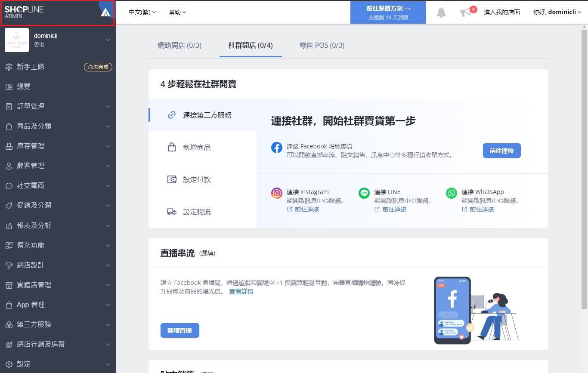
Task: Click the LINE logo icon
Action: pyautogui.click(x=364, y=193)
